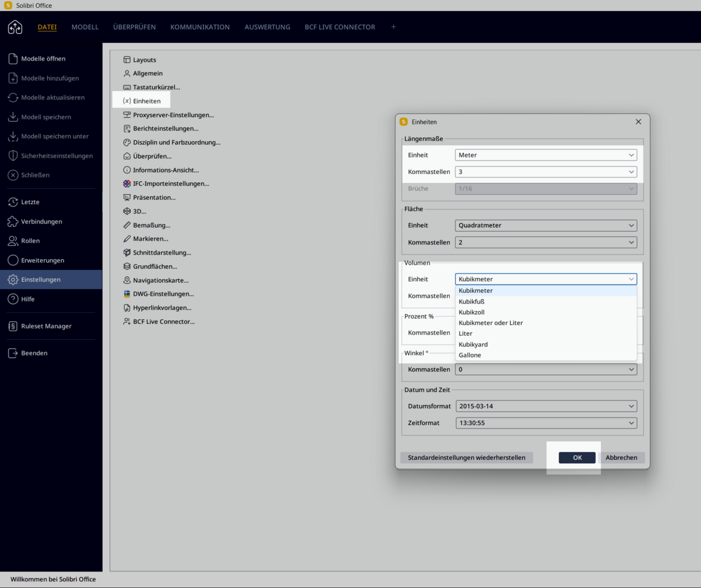
Task: Click the Modell speichern download icon
Action: [13, 116]
